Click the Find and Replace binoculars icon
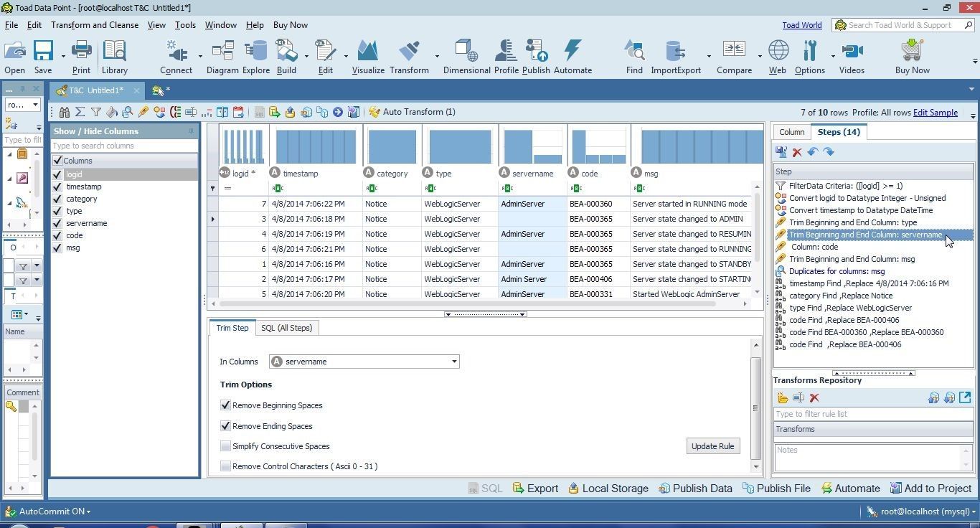The height and width of the screenshot is (528, 980). [x=65, y=112]
